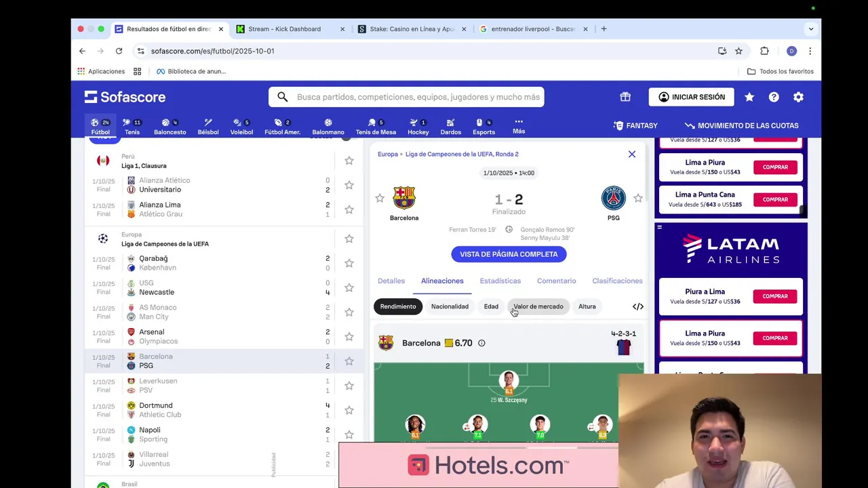
Task: Select the Baloncesto sport icon
Action: 170,127
